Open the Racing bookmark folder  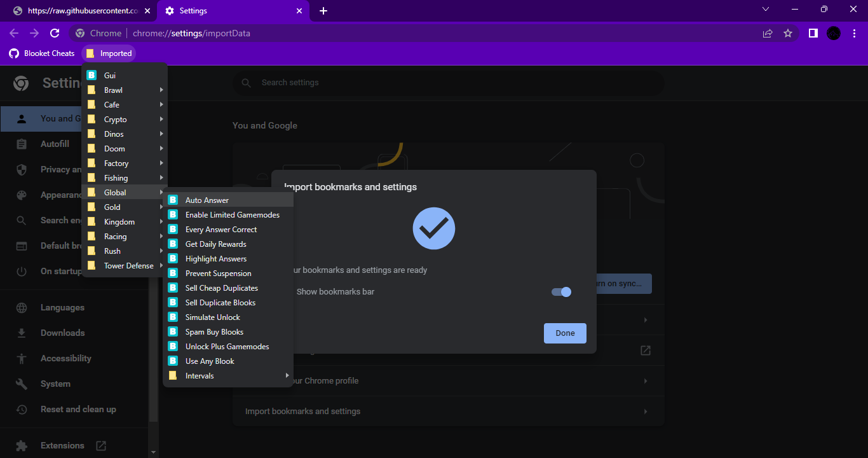125,236
